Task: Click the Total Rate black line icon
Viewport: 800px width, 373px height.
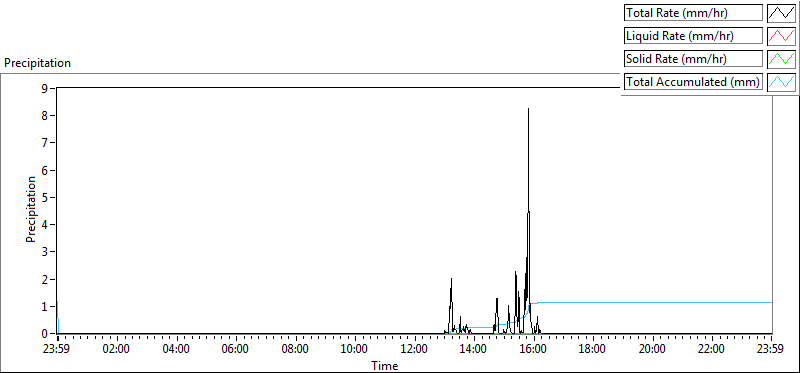Action: (781, 13)
